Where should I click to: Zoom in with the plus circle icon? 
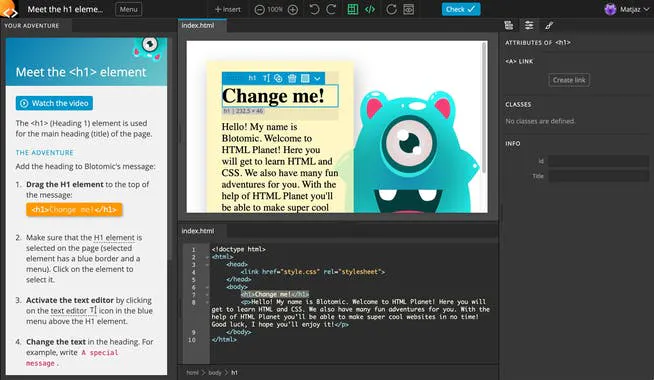293,9
